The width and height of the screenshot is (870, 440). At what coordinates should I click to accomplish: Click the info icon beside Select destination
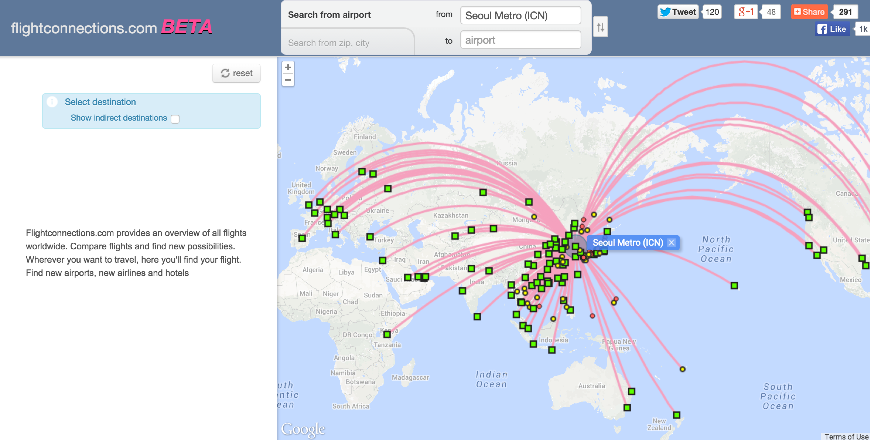click(52, 102)
